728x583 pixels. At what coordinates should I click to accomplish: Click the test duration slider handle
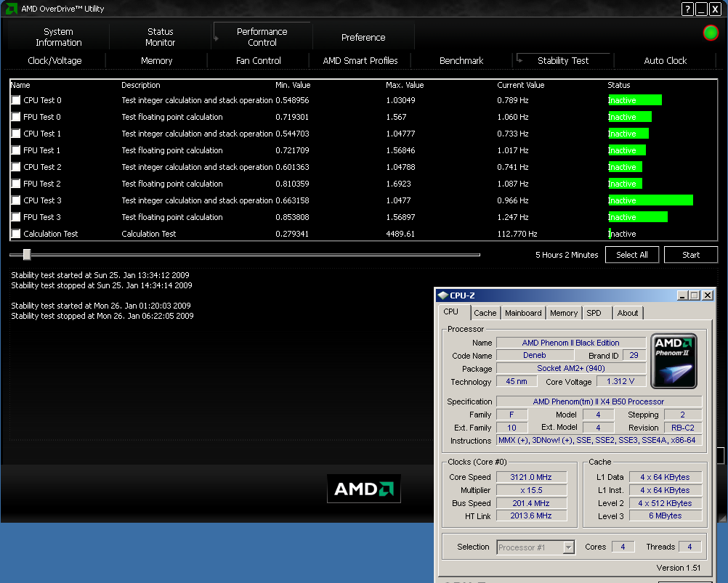point(27,254)
